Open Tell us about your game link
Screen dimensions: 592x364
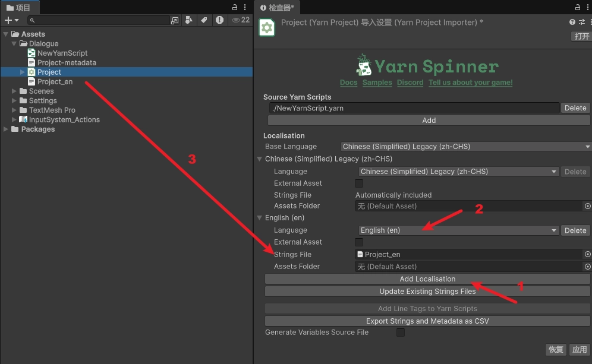pyautogui.click(x=470, y=83)
